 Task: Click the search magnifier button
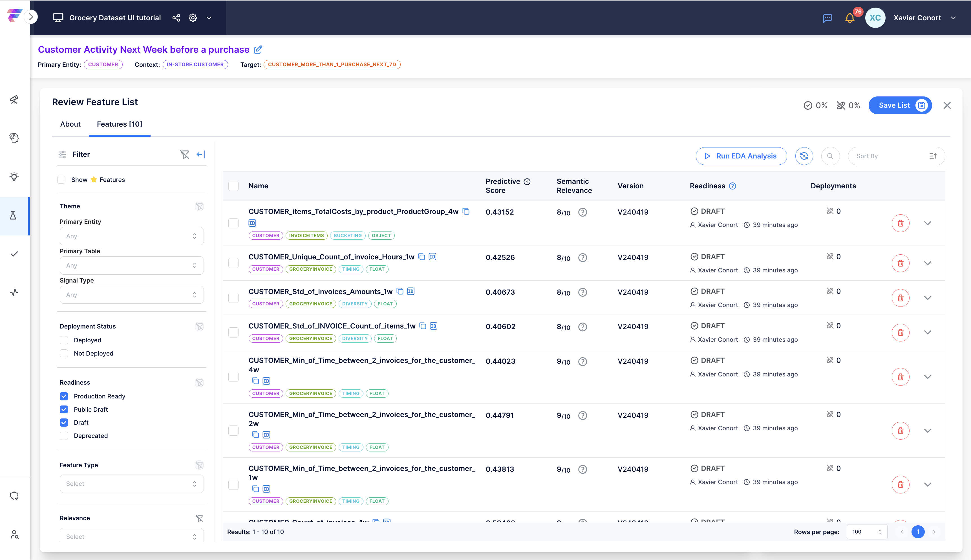click(830, 156)
